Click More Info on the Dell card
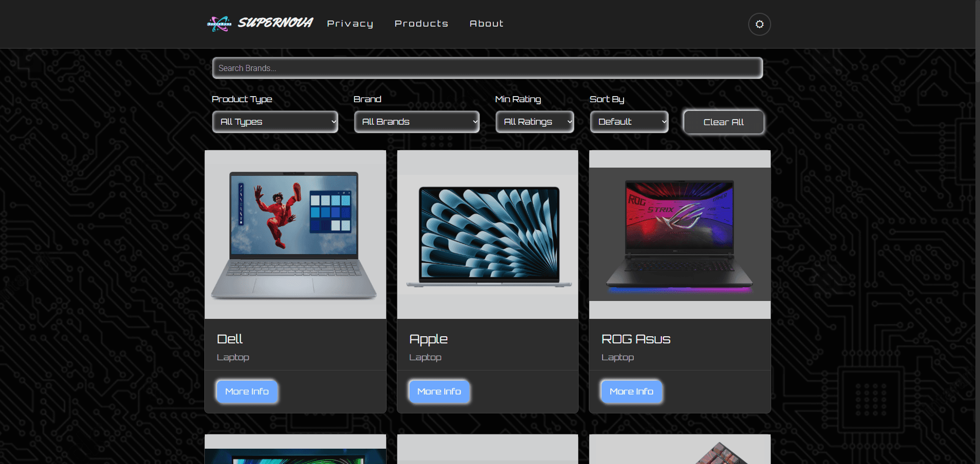980x464 pixels. pos(247,391)
